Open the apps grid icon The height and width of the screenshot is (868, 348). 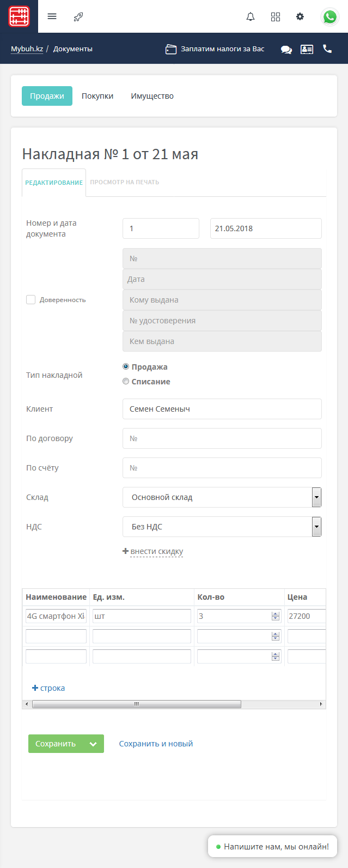pyautogui.click(x=276, y=16)
